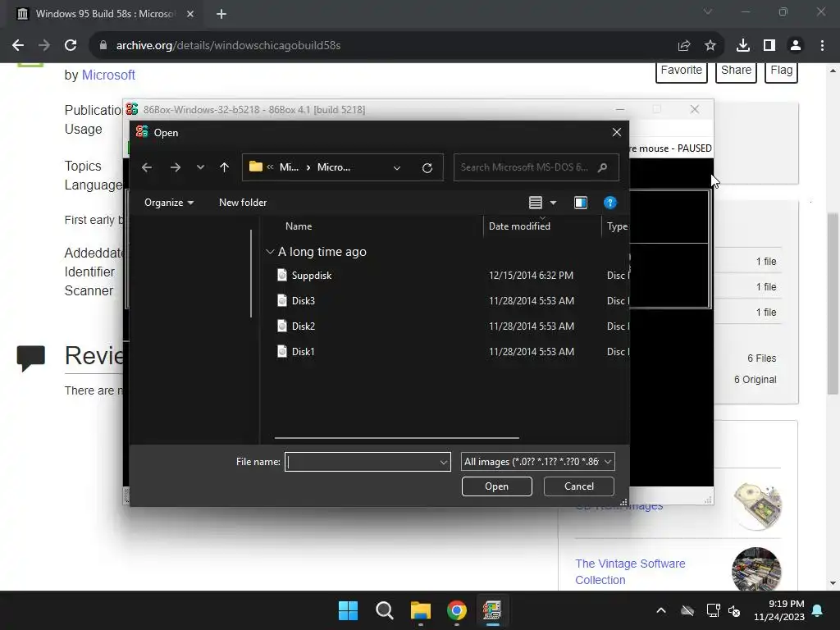The height and width of the screenshot is (630, 840).
Task: Open taskbar Search
Action: [384, 610]
